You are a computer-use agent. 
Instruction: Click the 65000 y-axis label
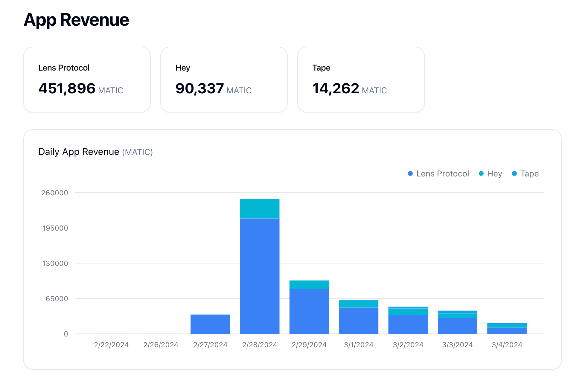[57, 299]
